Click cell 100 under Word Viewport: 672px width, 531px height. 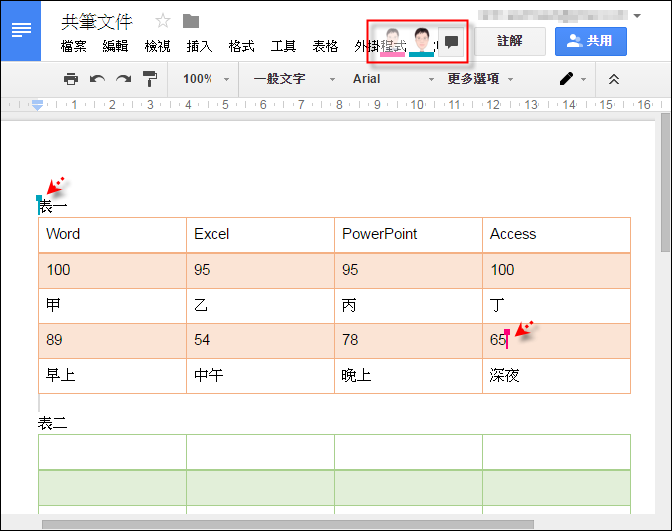pos(112,270)
